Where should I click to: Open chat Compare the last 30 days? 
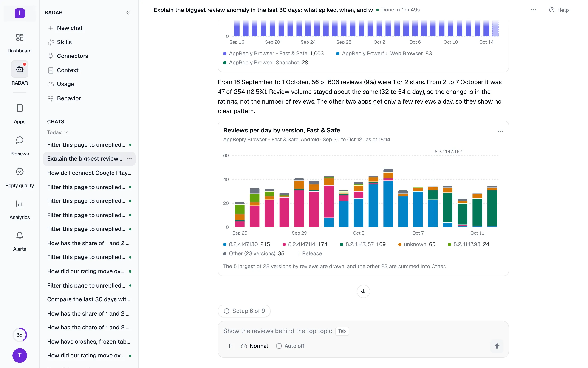tap(89, 299)
